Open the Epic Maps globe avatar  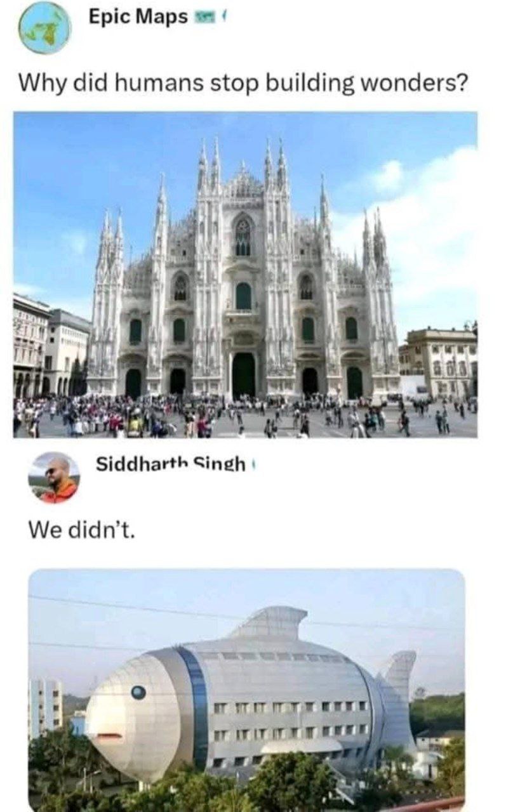point(44,28)
